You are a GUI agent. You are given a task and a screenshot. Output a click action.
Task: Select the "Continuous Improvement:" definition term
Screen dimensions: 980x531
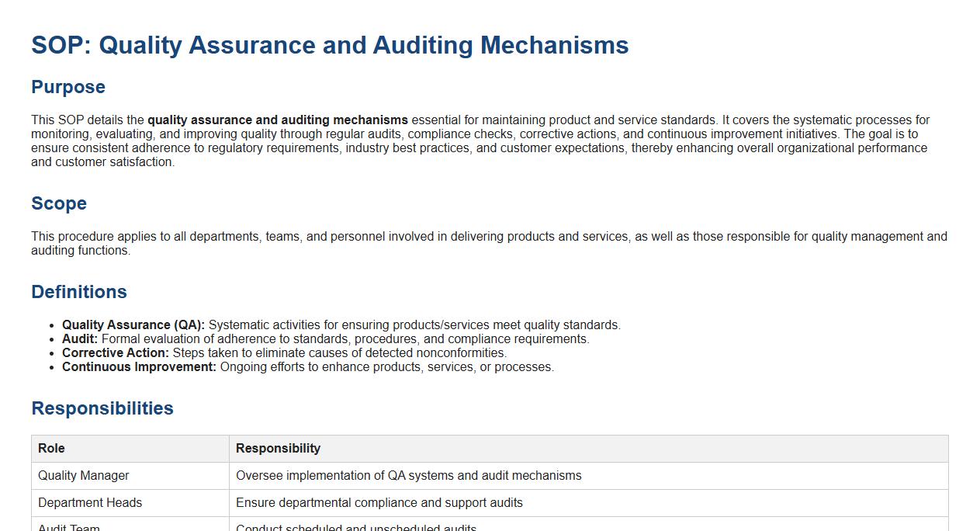point(139,367)
